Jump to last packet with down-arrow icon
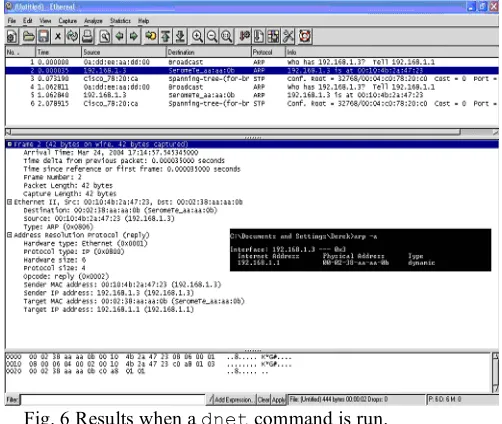The height and width of the screenshot is (424, 502). pos(180,36)
